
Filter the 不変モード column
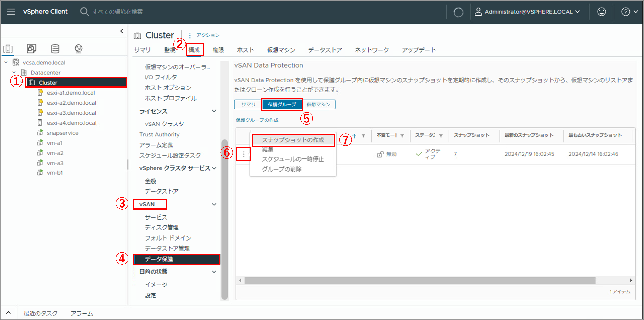pos(402,136)
